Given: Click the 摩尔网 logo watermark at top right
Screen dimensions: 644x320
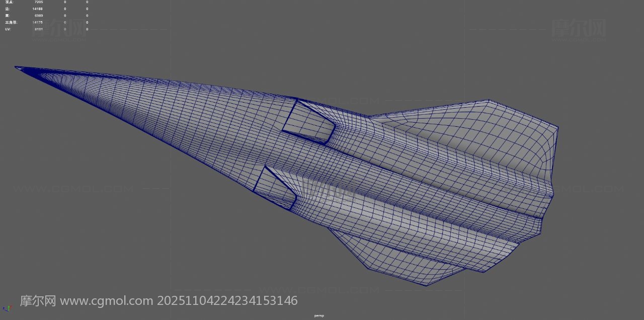Looking at the screenshot, I should (579, 28).
